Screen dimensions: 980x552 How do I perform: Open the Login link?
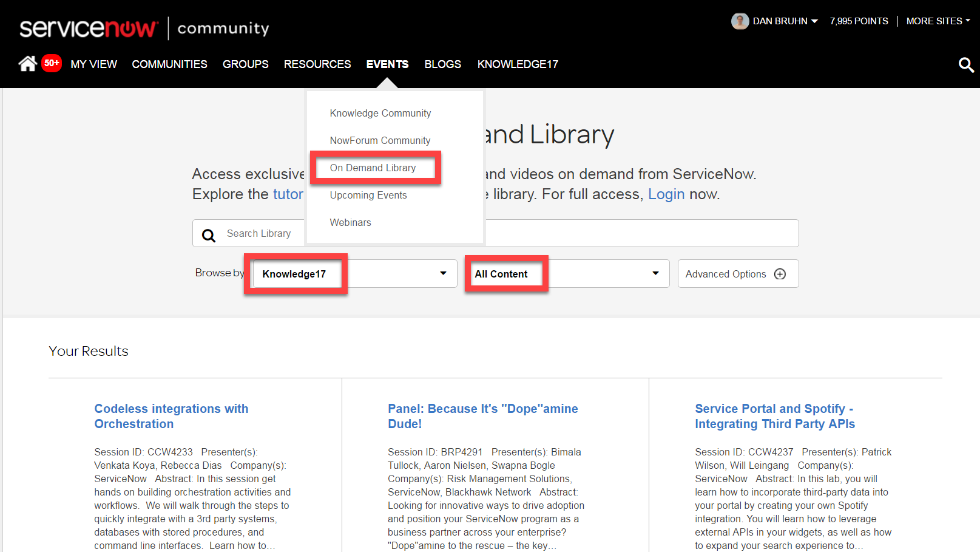point(666,194)
